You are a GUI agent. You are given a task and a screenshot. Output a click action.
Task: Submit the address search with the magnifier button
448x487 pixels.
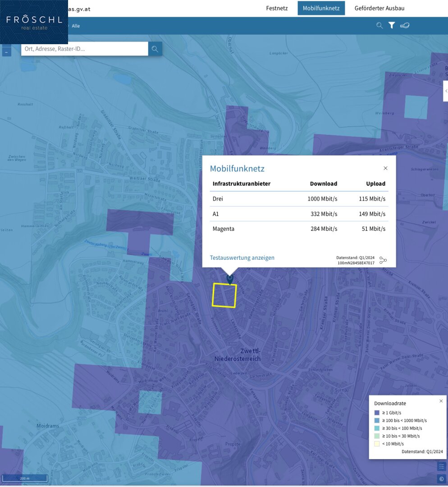pos(155,49)
